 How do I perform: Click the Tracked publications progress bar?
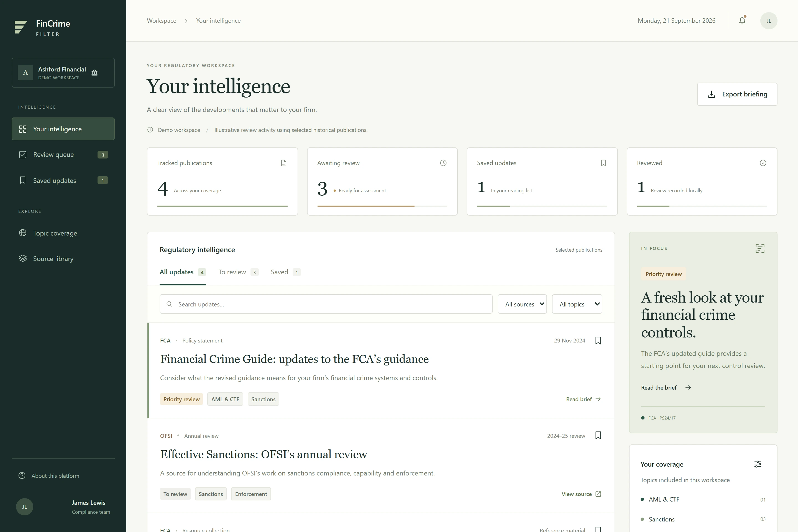tap(222, 206)
